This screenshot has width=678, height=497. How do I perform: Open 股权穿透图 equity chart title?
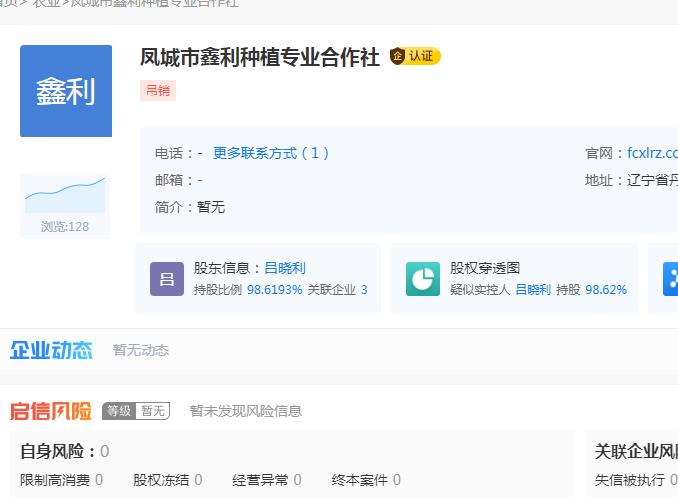click(x=485, y=268)
